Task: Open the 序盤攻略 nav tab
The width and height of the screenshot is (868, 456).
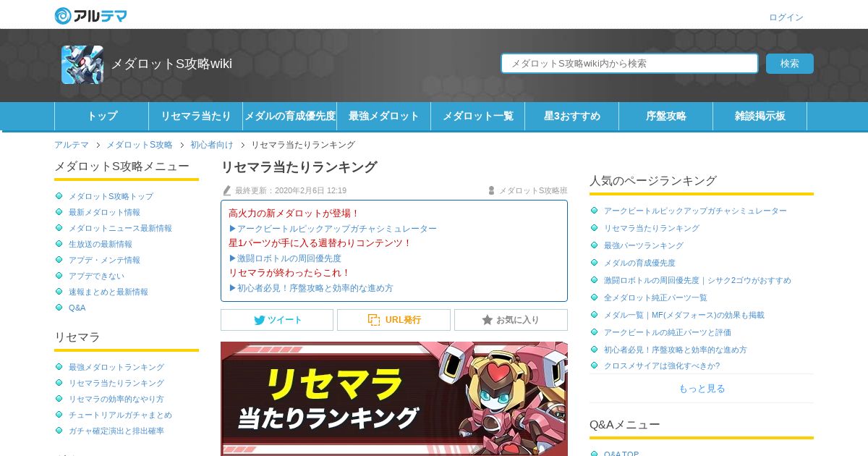Action: (666, 116)
